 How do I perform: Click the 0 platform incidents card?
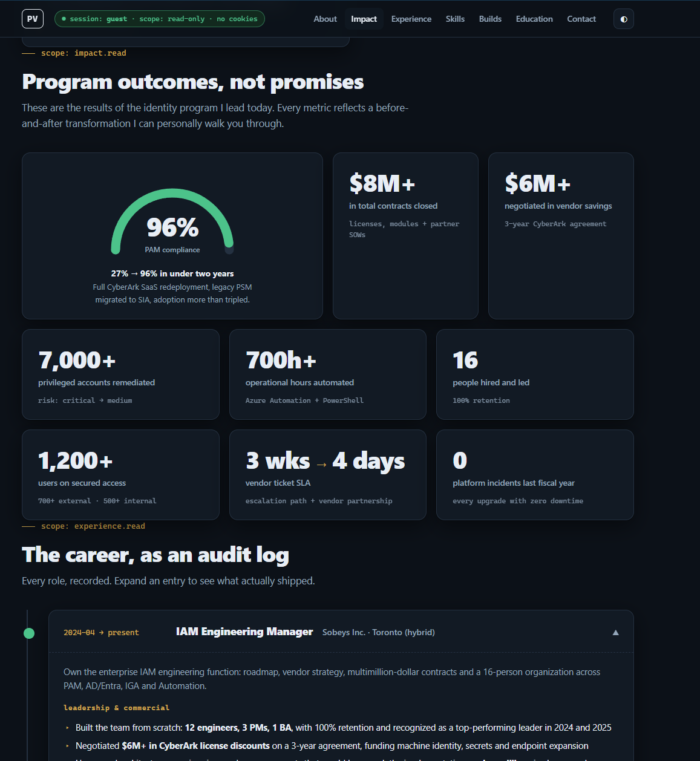(535, 475)
